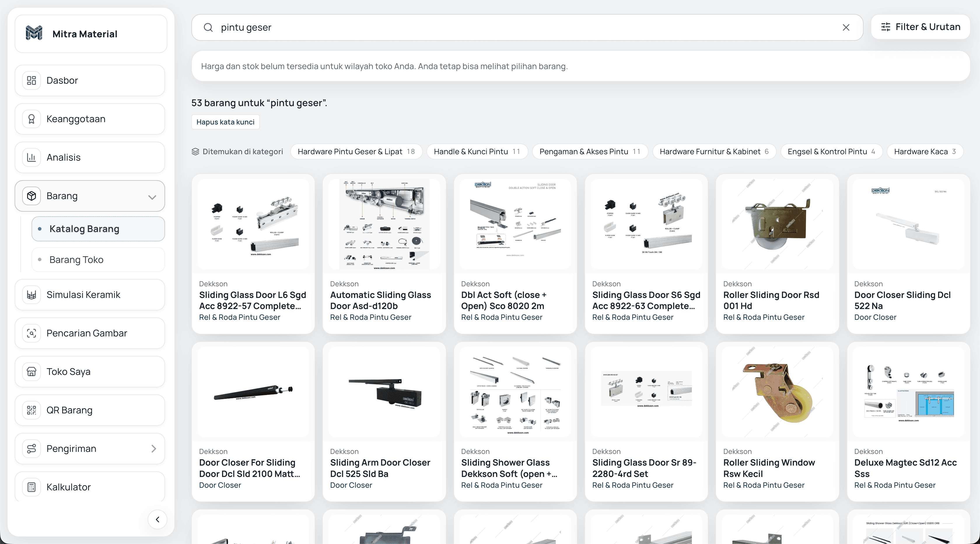Go to Dasbor menu item
The width and height of the screenshot is (980, 544).
coord(90,80)
